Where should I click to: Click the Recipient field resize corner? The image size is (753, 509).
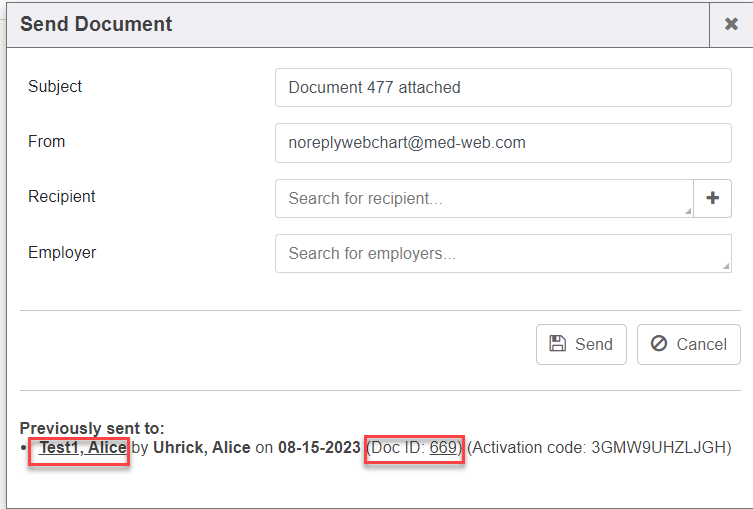click(x=687, y=211)
